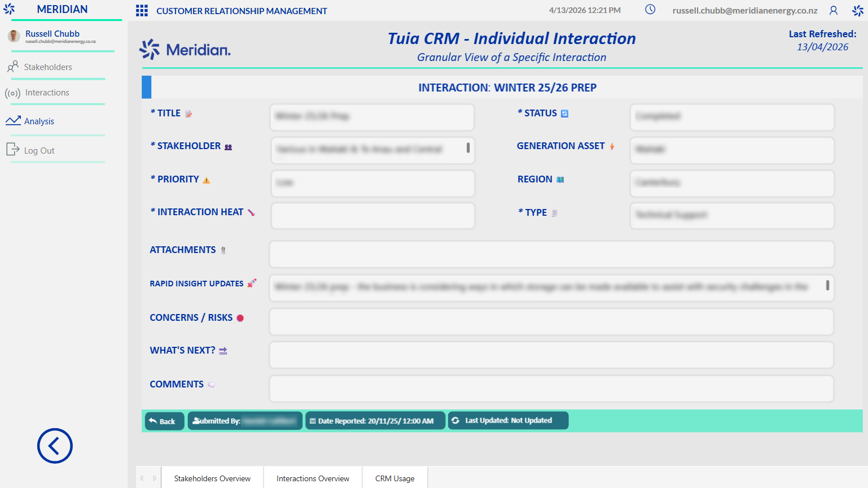Click into the Status field
Image resolution: width=868 pixels, height=488 pixels.
click(x=732, y=117)
